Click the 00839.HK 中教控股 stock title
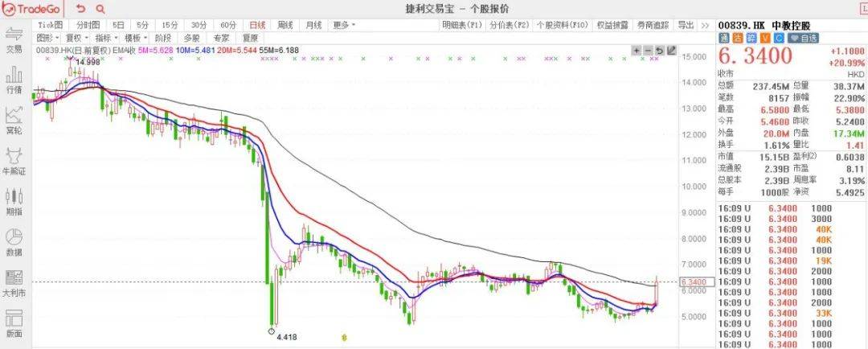868x349 pixels. coord(764,26)
